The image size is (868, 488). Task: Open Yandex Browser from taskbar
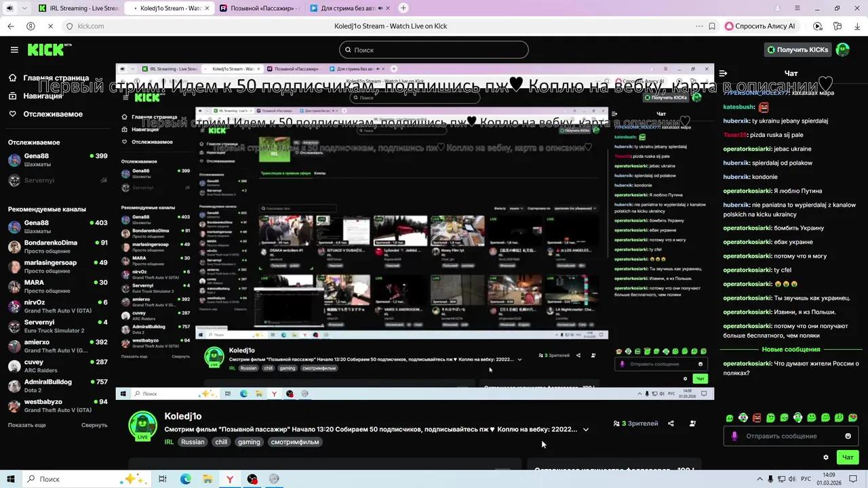point(230,479)
